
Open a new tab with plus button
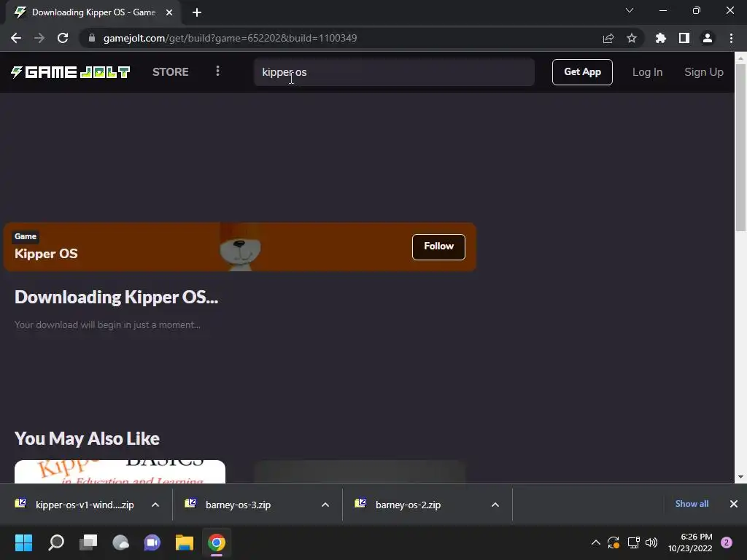197,12
